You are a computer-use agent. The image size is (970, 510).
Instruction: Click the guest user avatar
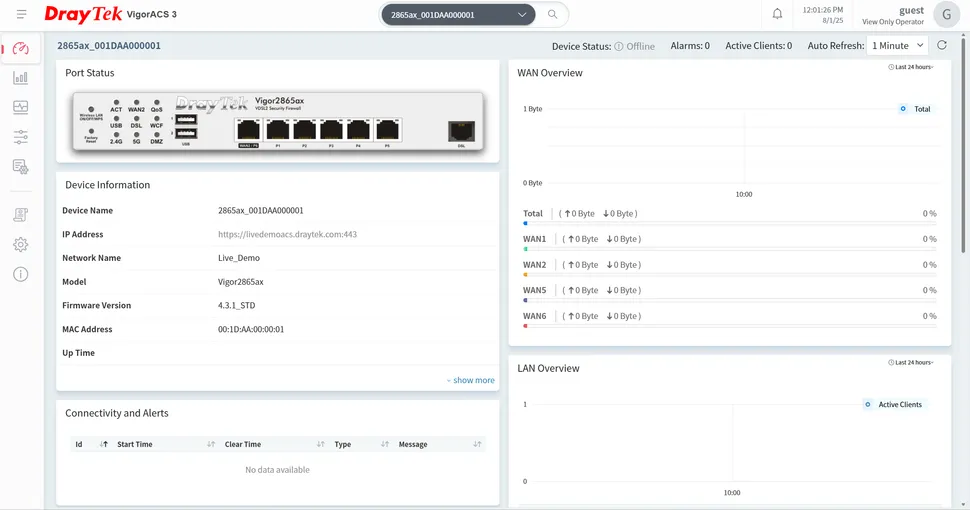pyautogui.click(x=945, y=15)
